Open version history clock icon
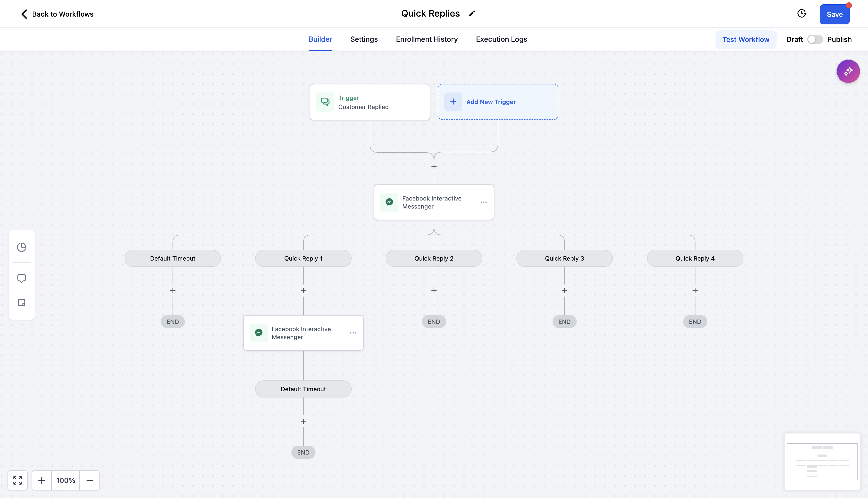The height and width of the screenshot is (498, 868). click(802, 14)
